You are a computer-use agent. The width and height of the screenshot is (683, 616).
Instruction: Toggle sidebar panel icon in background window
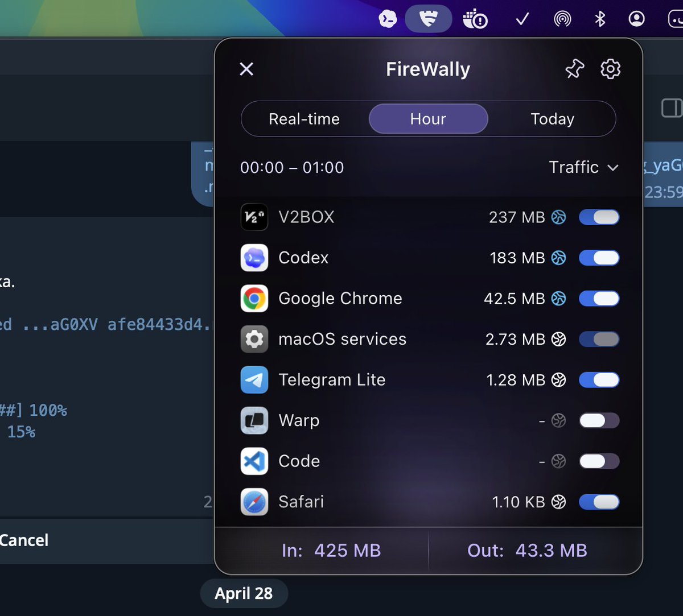coord(672,108)
